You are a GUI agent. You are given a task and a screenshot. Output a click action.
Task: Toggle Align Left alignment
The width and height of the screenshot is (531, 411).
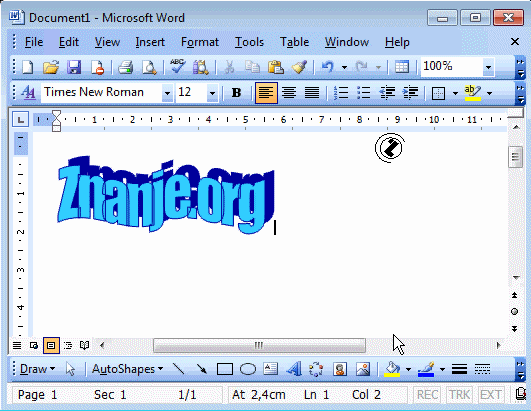[x=266, y=92]
